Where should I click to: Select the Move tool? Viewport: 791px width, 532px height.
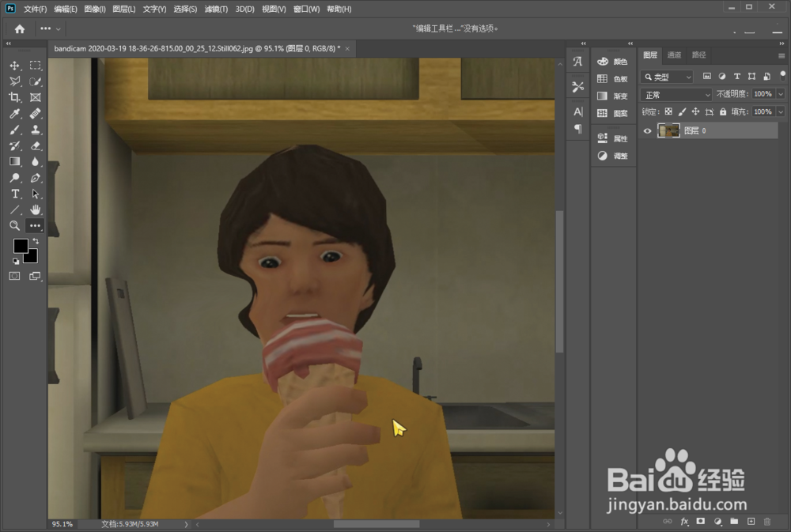pos(14,66)
